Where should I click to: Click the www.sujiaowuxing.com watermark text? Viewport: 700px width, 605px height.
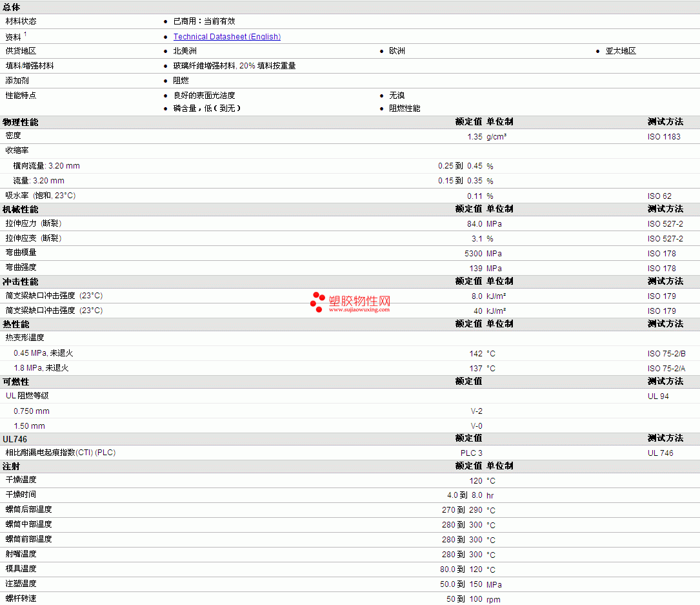[x=359, y=310]
